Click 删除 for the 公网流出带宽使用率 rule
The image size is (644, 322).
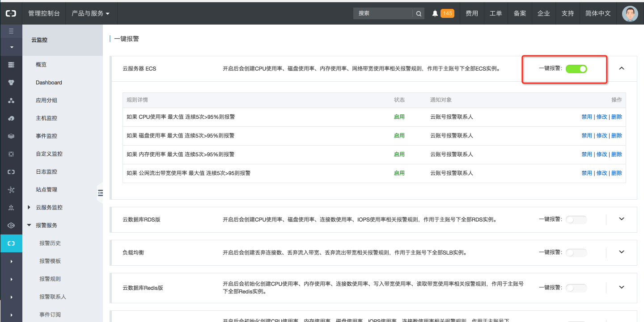coord(617,173)
